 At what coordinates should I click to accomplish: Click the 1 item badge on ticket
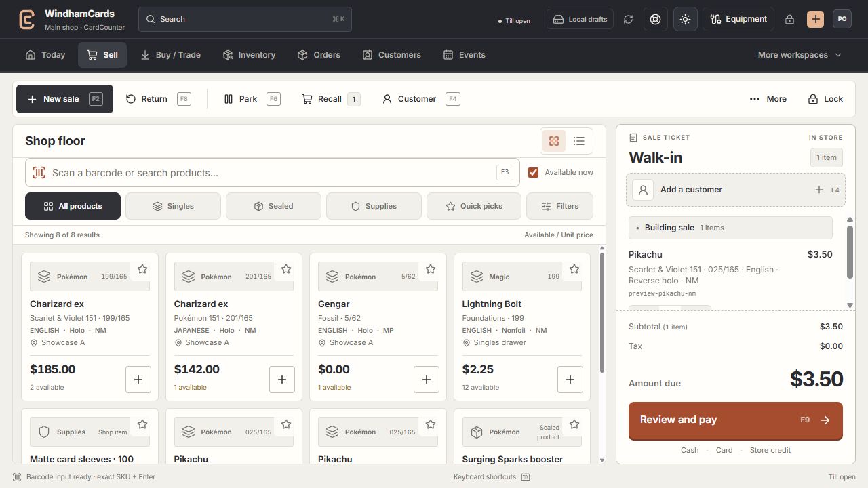coord(827,157)
